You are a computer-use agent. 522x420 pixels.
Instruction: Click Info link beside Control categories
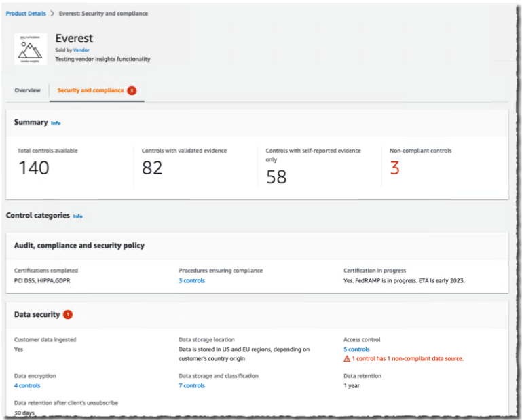[x=78, y=216]
